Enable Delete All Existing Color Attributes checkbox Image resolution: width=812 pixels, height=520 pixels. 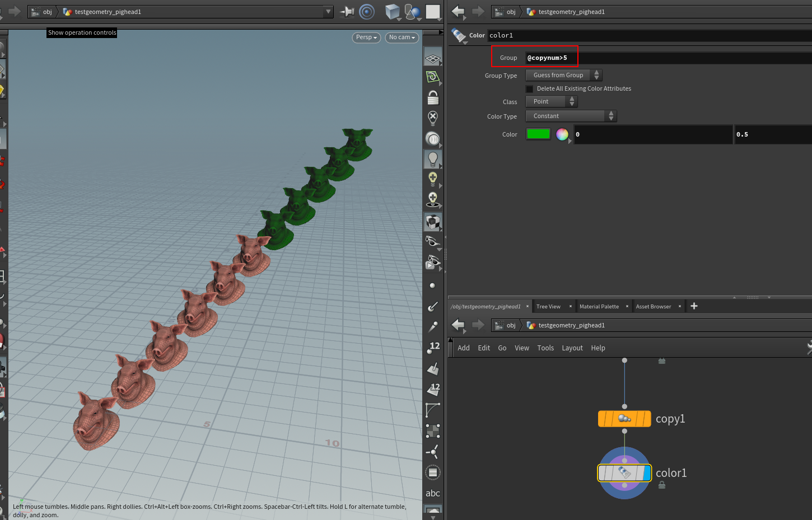point(530,89)
